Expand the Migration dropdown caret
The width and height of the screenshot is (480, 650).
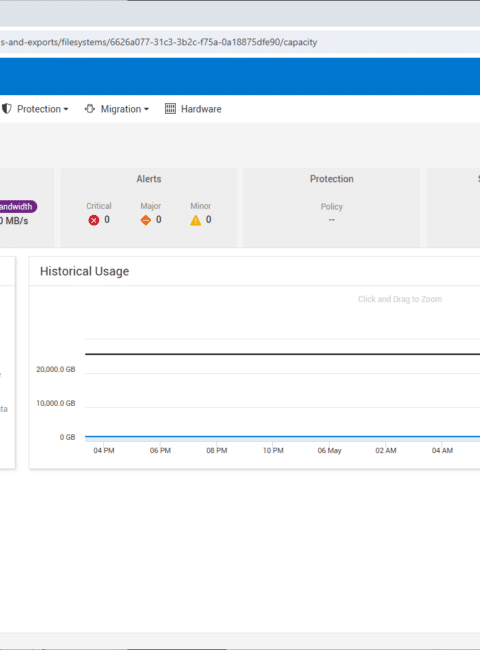pos(146,109)
